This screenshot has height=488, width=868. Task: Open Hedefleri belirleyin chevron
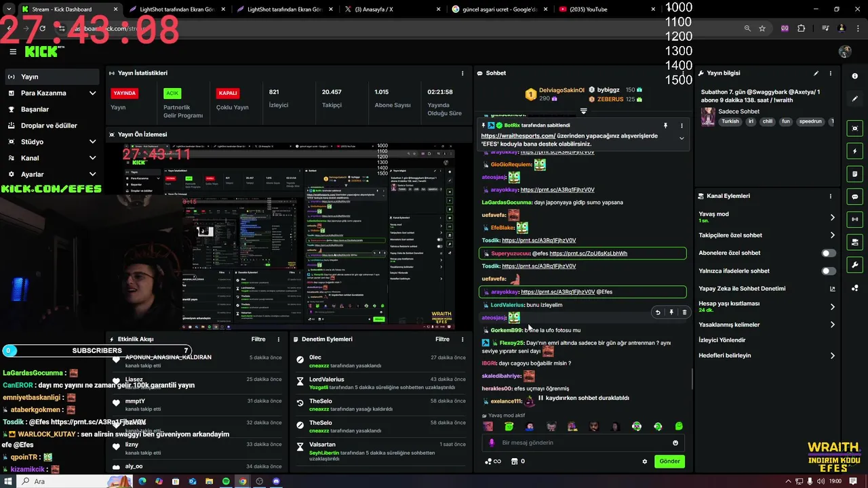(x=833, y=356)
